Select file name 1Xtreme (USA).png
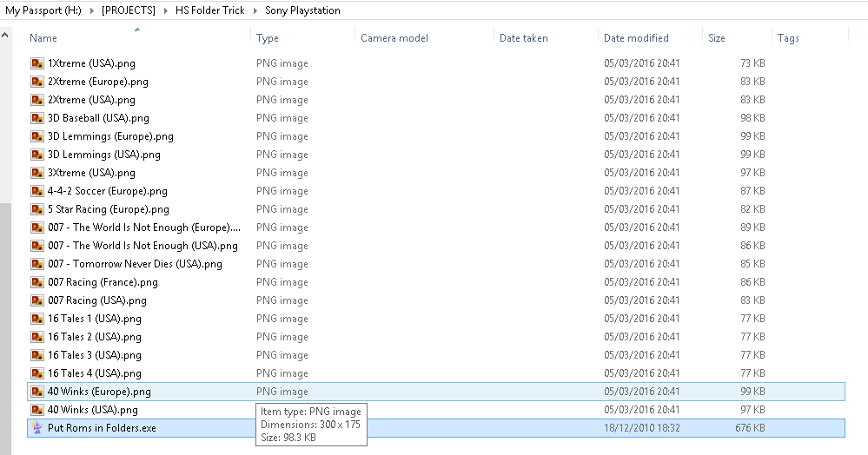Image resolution: width=868 pixels, height=455 pixels. pyautogui.click(x=91, y=63)
